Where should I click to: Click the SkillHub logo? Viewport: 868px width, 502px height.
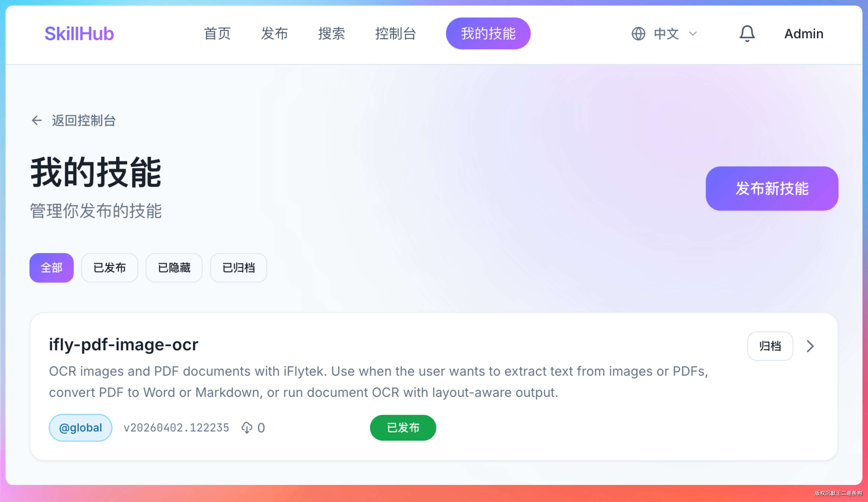(x=79, y=34)
